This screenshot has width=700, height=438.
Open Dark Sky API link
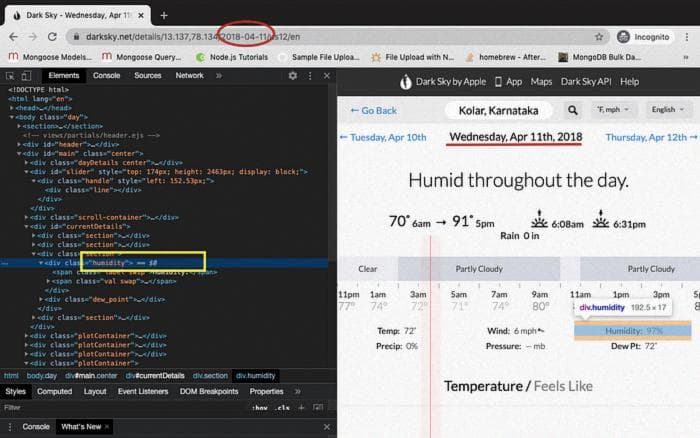[586, 82]
